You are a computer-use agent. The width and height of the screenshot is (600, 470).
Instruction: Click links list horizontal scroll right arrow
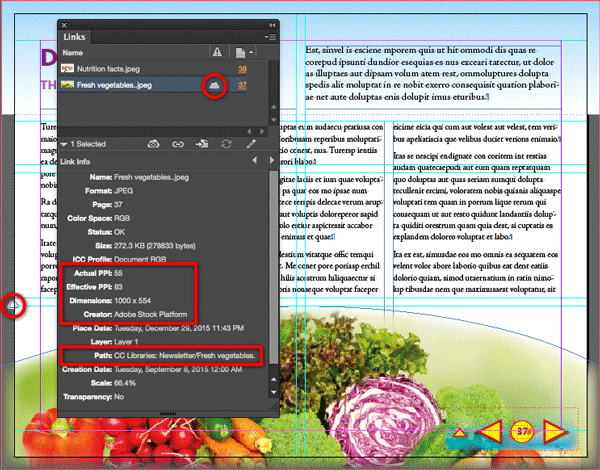pyautogui.click(x=262, y=132)
